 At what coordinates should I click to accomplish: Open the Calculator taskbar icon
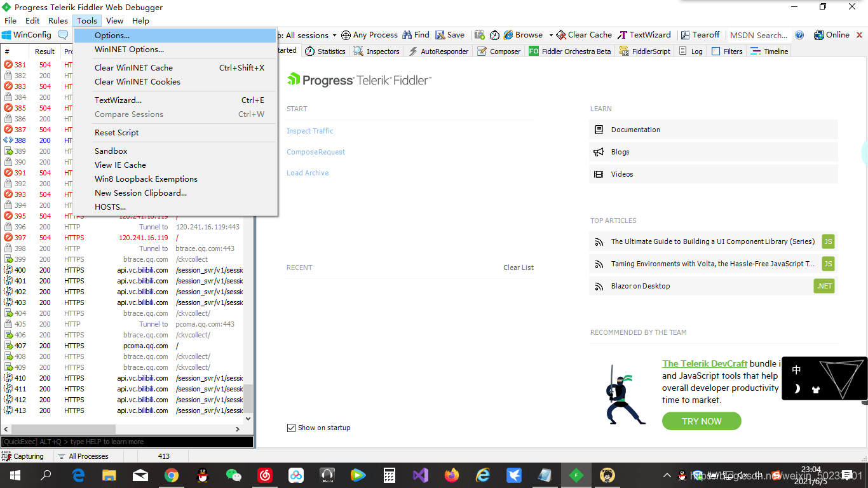[390, 475]
